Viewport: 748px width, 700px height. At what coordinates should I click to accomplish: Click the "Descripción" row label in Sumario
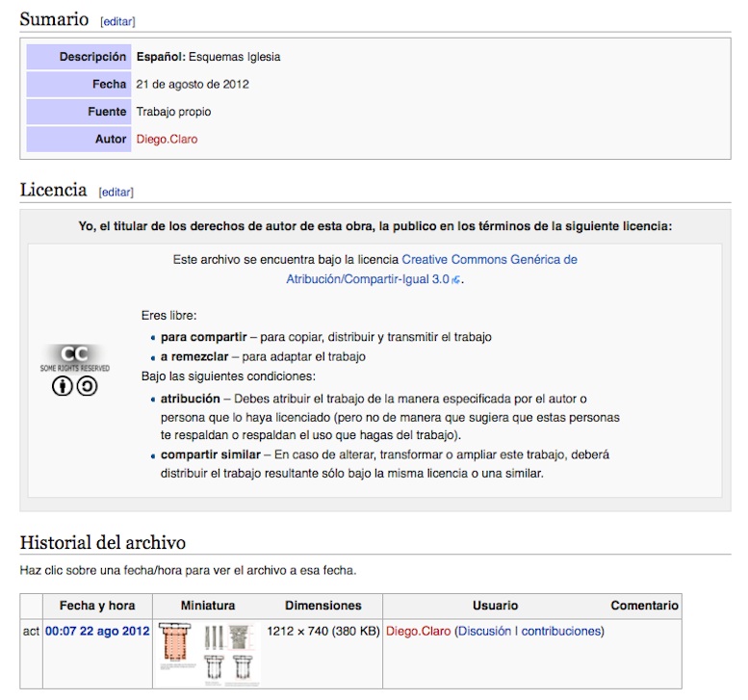[x=92, y=57]
